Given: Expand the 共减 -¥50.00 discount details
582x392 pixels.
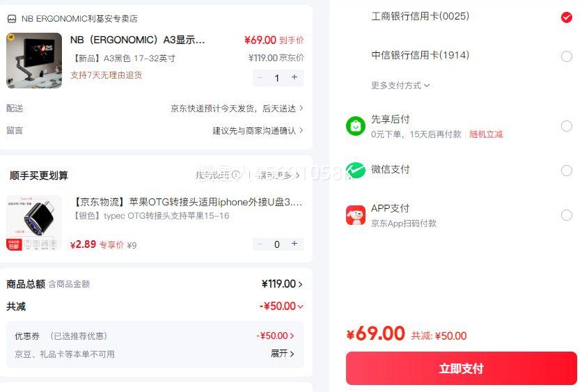Looking at the screenshot, I should click(281, 306).
